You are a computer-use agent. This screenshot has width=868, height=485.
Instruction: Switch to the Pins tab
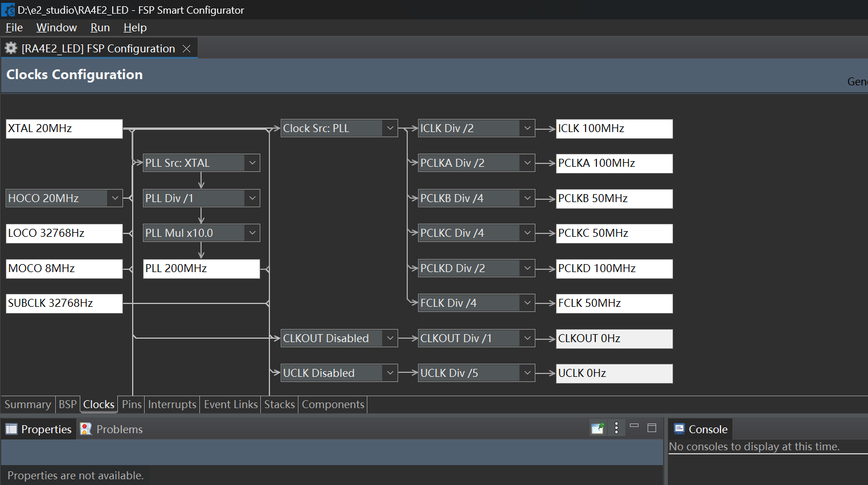pos(132,405)
